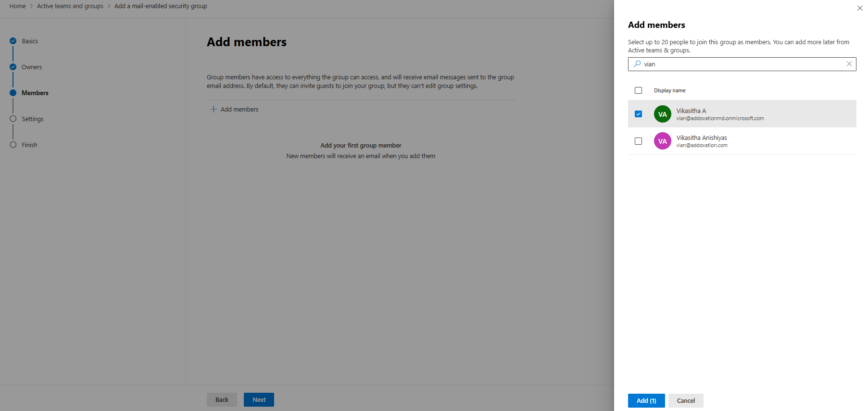The image size is (868, 411).
Task: Click the Cancel button in the panel
Action: [x=686, y=400]
